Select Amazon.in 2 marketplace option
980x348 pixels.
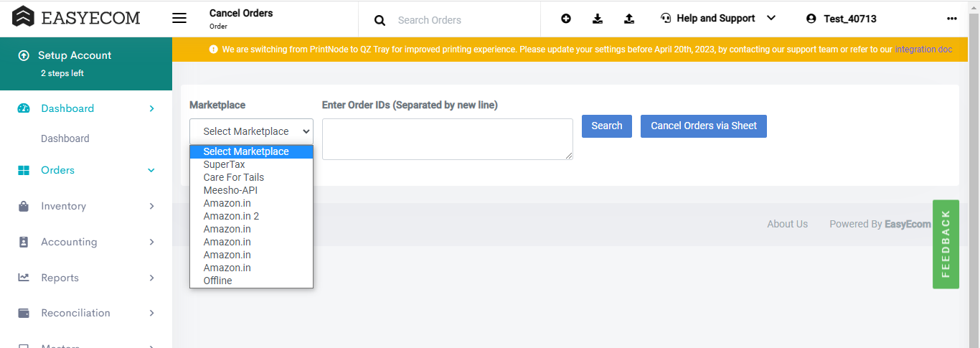(251, 216)
